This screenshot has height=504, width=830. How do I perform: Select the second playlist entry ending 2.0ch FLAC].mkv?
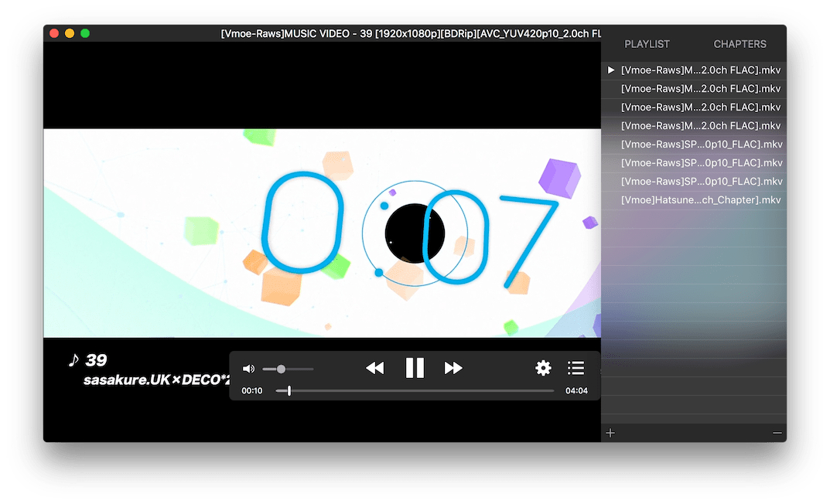(700, 89)
